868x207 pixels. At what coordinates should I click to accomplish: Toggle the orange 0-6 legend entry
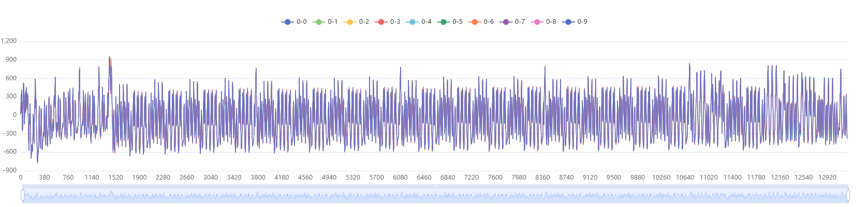pyautogui.click(x=475, y=22)
